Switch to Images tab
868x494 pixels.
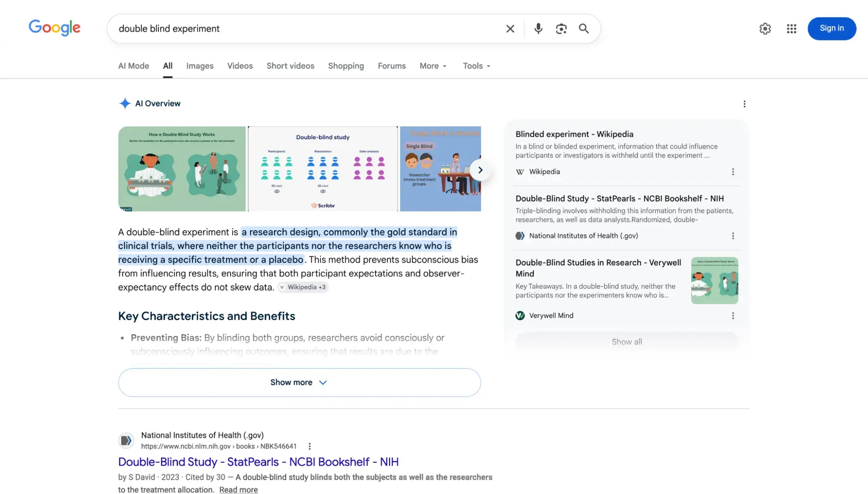click(x=200, y=66)
